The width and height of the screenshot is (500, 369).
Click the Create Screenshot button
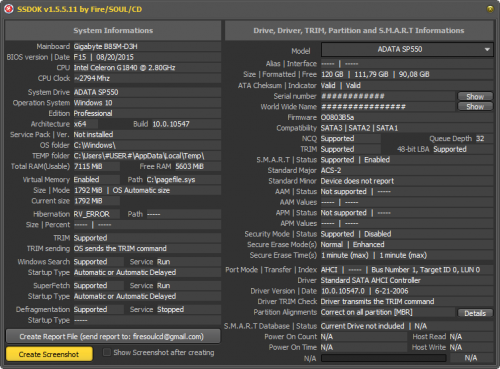tap(49, 354)
